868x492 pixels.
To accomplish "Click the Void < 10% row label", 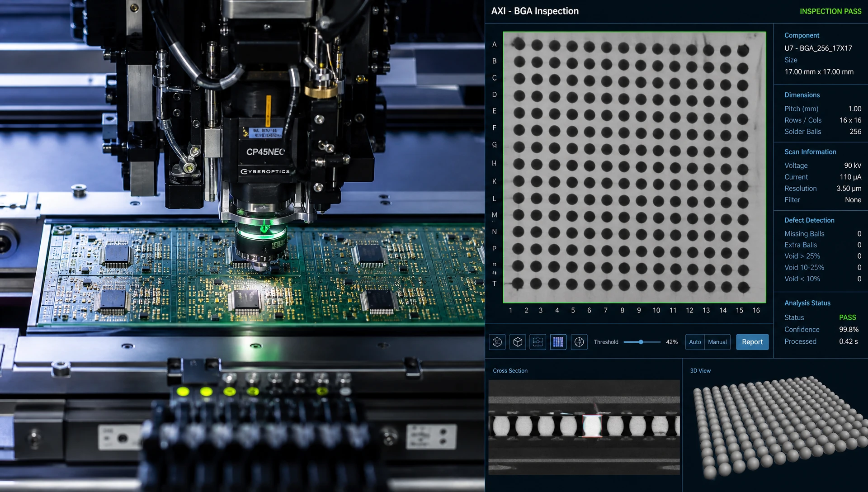I will [x=802, y=279].
